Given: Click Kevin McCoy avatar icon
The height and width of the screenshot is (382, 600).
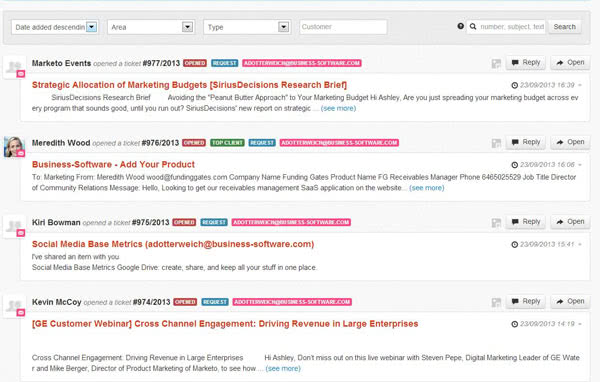Looking at the screenshot, I should click(x=15, y=306).
